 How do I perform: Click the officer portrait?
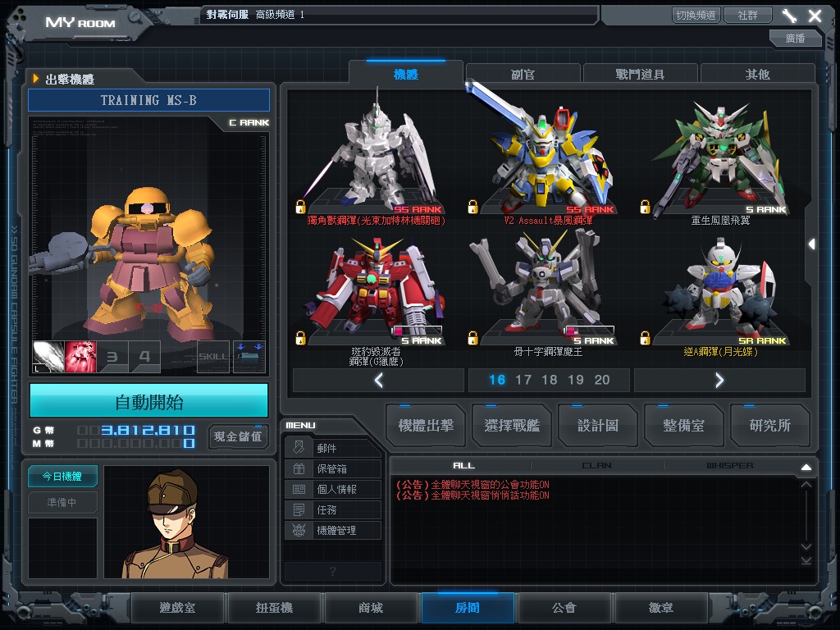tap(186, 522)
